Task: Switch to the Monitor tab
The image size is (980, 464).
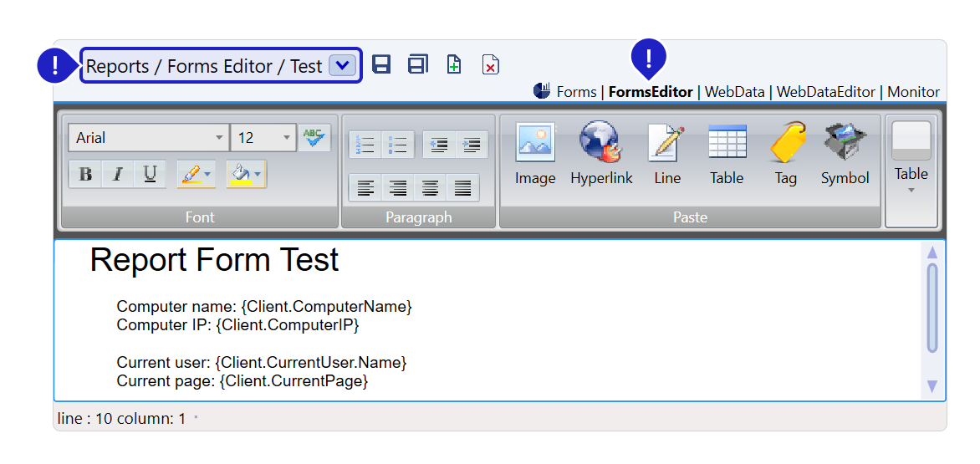Action: click(913, 92)
